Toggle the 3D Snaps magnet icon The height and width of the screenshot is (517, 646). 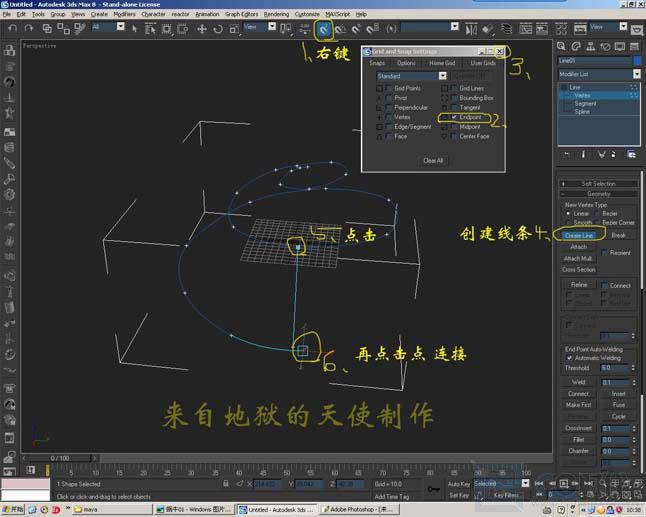point(324,29)
